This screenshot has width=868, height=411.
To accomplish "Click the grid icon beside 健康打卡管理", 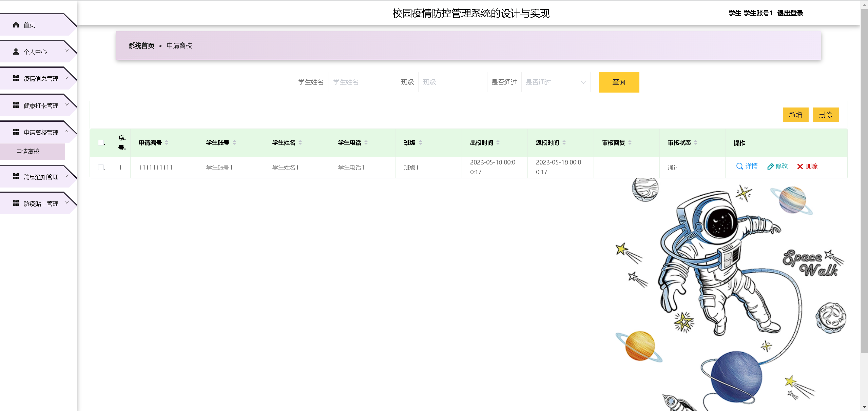I will point(16,105).
